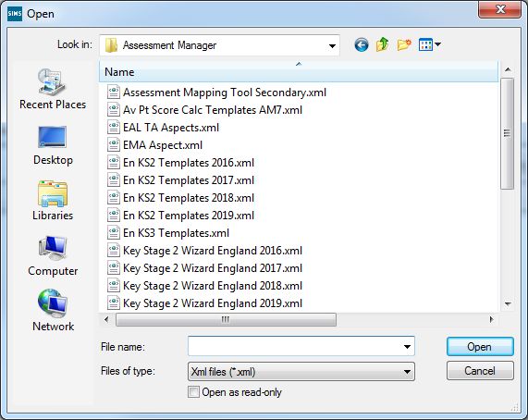Viewport: 528px width, 420px height.
Task: Click the Open button
Action: click(x=480, y=347)
